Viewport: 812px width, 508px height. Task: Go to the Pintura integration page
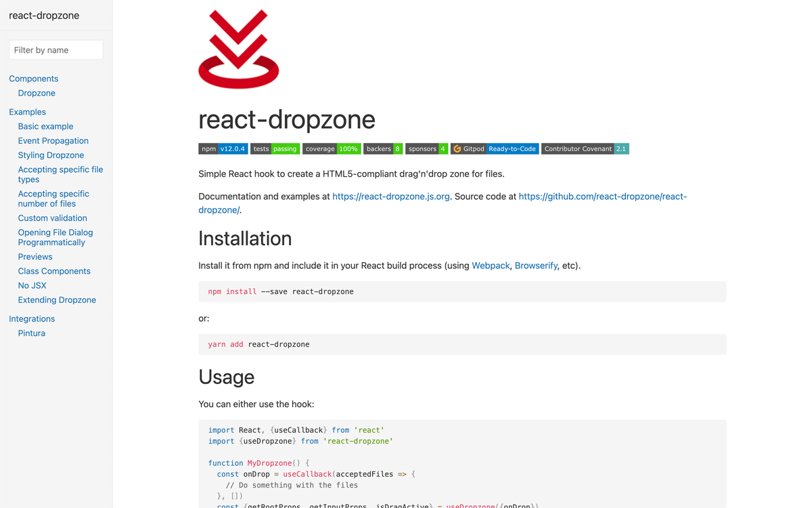(32, 333)
